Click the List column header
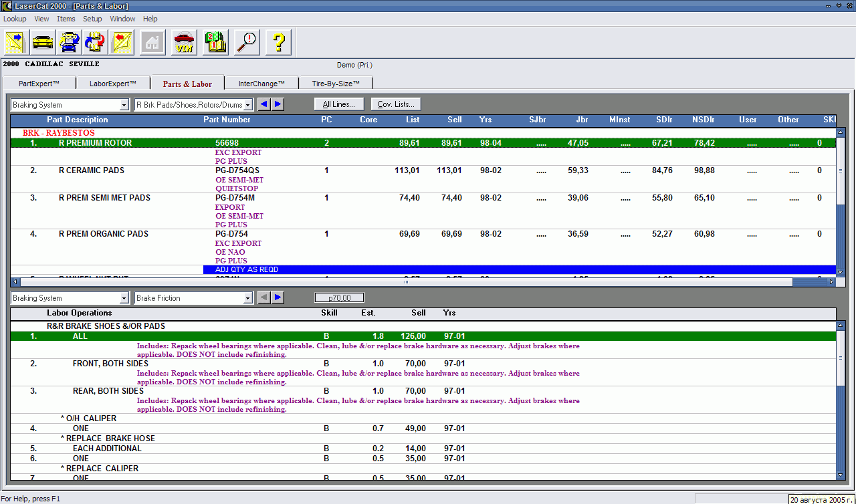This screenshot has height=504, width=856. (413, 120)
